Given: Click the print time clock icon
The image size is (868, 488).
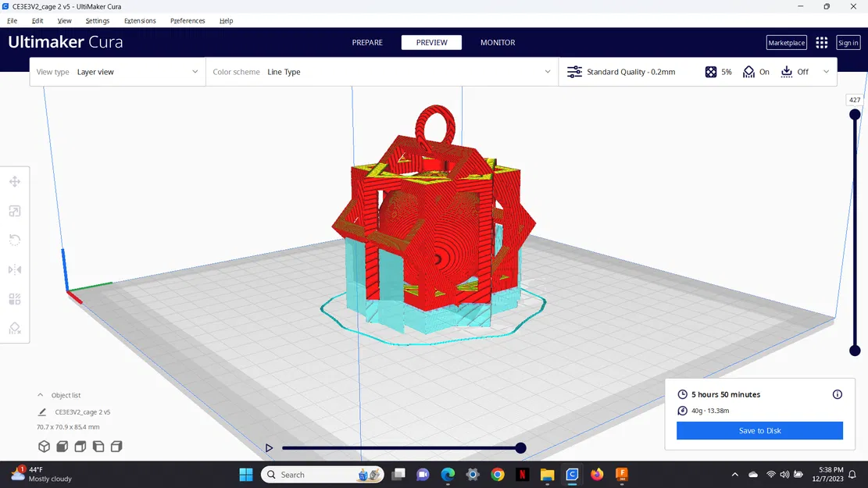Looking at the screenshot, I should [x=683, y=394].
